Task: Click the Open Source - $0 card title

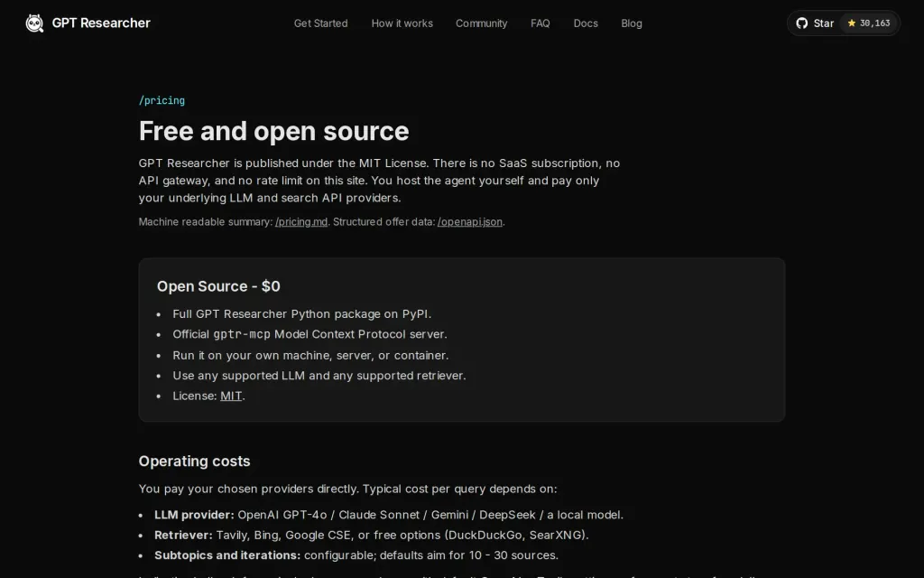Action: [x=218, y=286]
